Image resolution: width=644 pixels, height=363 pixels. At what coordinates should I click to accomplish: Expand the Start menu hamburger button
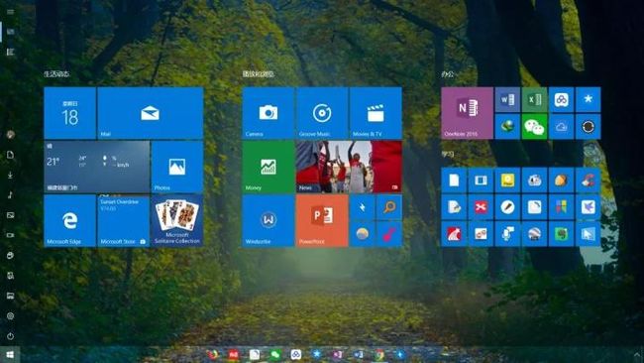10,12
